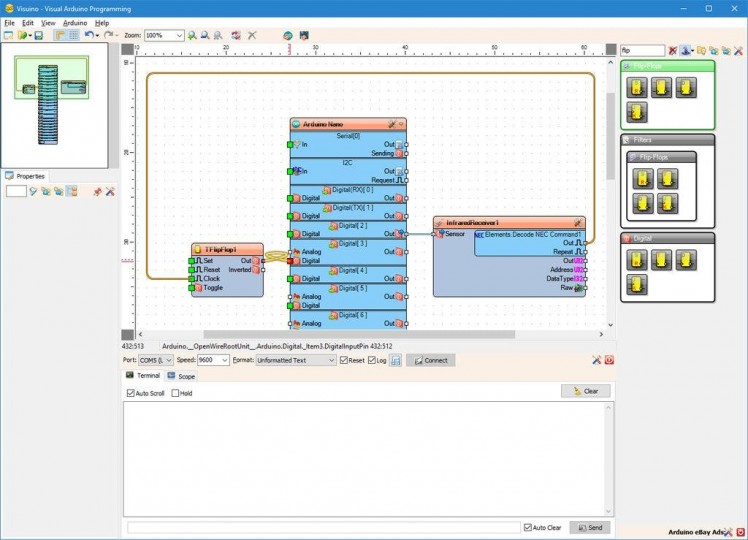Click the Save project toolbar icon
Image resolution: width=748 pixels, height=540 pixels.
click(x=39, y=35)
